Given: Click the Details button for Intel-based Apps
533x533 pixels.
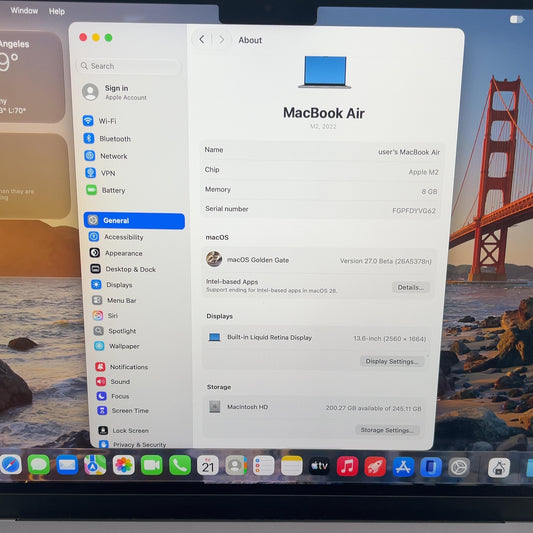Looking at the screenshot, I should tap(411, 287).
